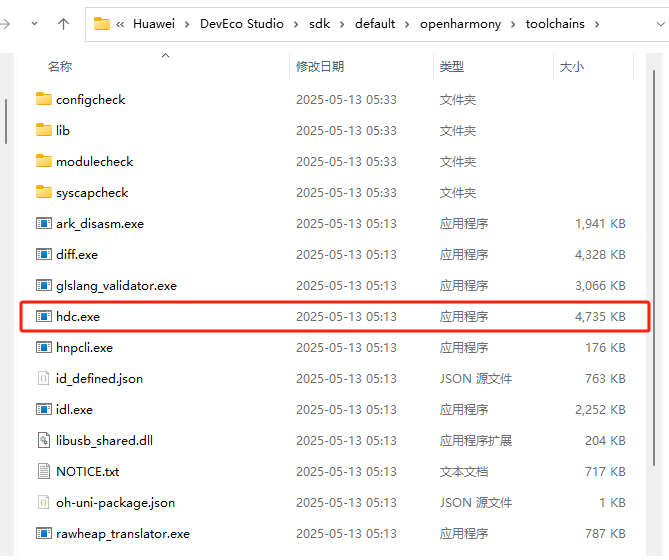The width and height of the screenshot is (669, 560).
Task: Expand chevron after sdk breadcrumb
Action: coord(342,24)
